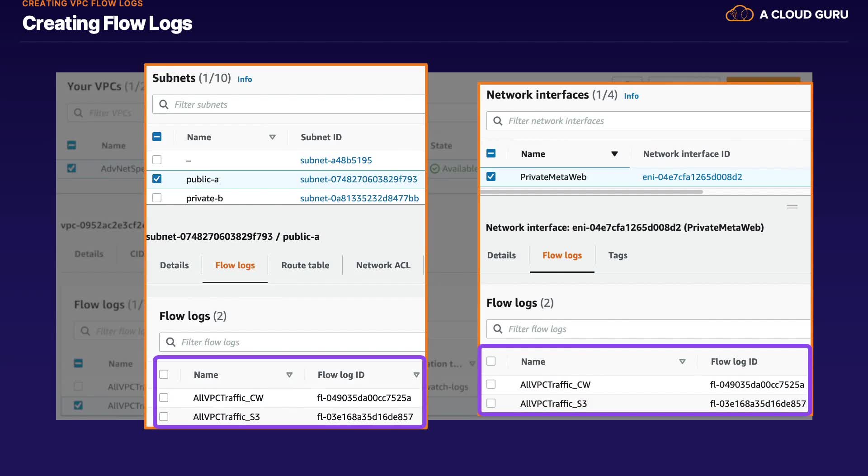
Task: Click fl-03e168a35d16de857 in Network interfaces flow logs
Action: pyautogui.click(x=758, y=404)
